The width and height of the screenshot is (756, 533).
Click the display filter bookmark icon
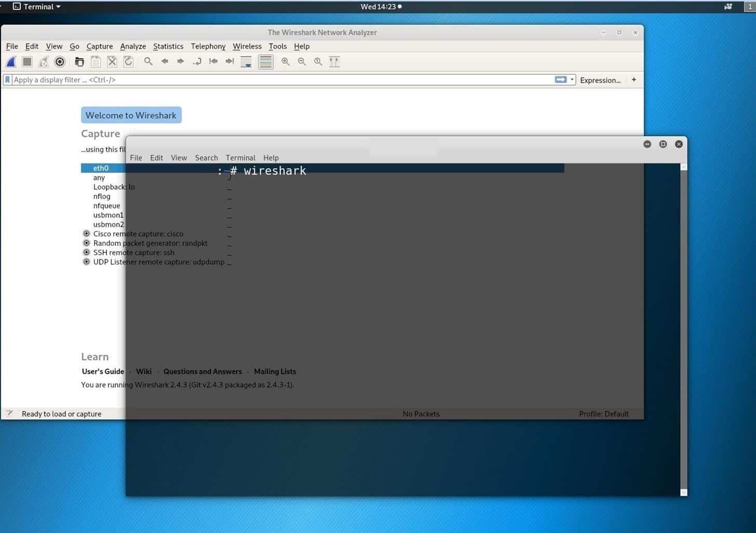[x=7, y=79]
